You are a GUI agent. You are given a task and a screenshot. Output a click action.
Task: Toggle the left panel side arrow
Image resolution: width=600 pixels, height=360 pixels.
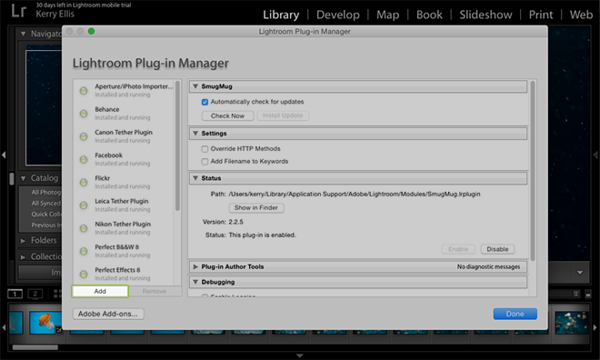pyautogui.click(x=4, y=155)
